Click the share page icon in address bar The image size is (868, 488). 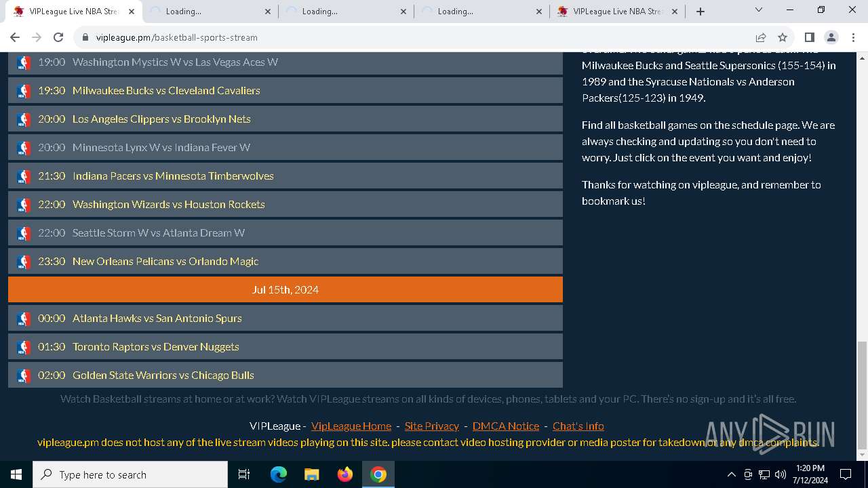(x=761, y=37)
